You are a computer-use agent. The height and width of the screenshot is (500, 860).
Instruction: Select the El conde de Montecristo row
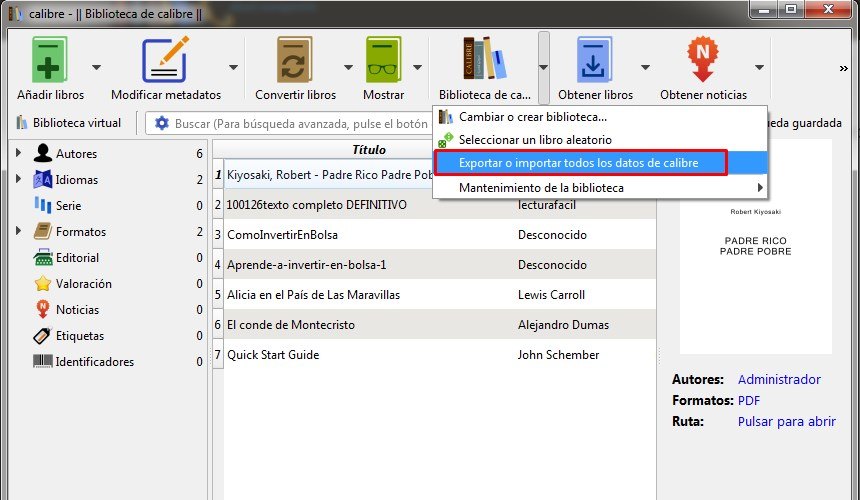291,325
